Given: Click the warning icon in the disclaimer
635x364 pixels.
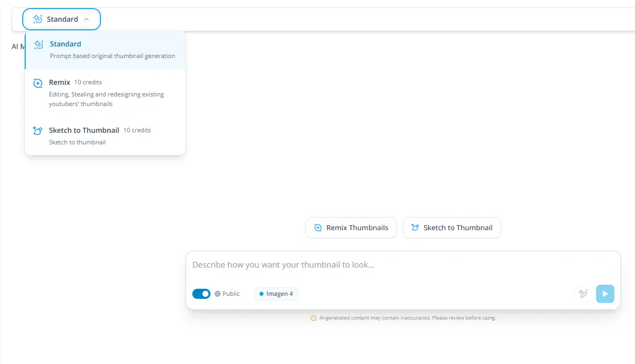Looking at the screenshot, I should click(x=313, y=318).
